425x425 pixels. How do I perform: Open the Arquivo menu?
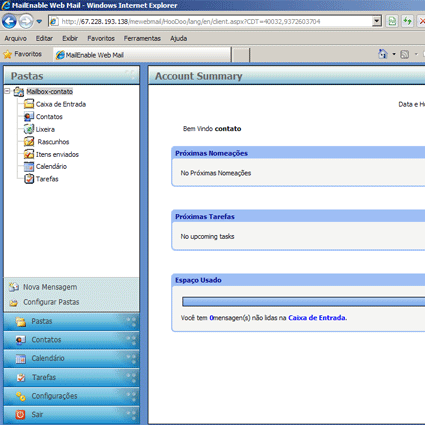tap(15, 38)
